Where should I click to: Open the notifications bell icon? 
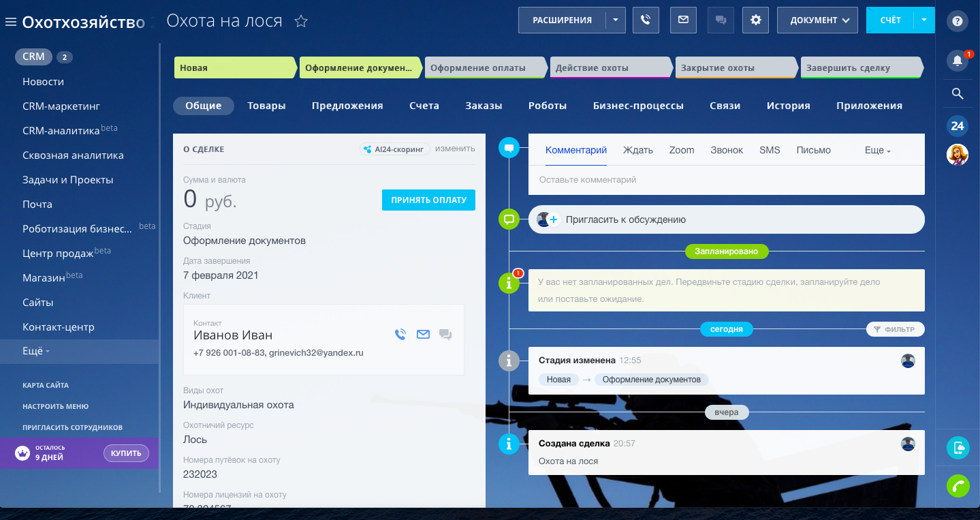(x=958, y=60)
